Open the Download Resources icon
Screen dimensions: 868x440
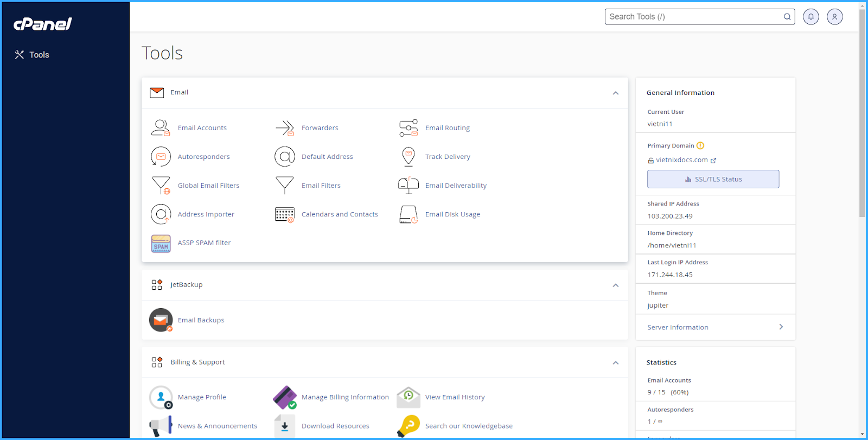(285, 426)
